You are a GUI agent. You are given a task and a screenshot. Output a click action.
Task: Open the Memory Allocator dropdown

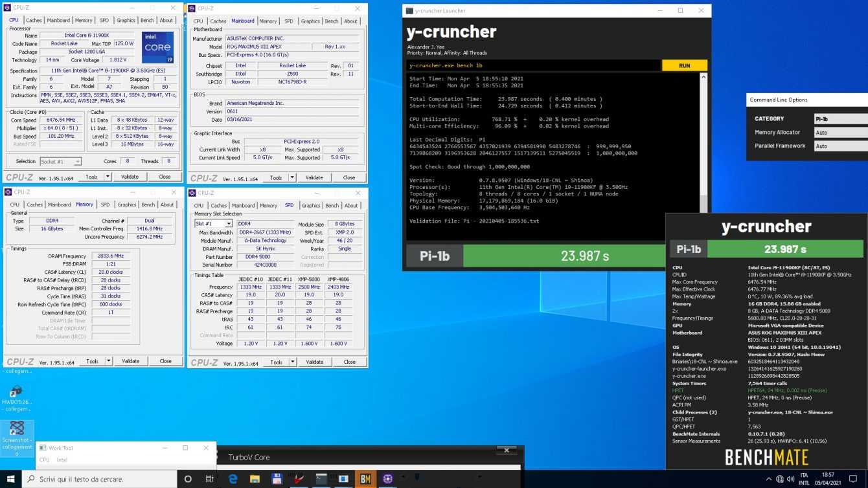click(841, 132)
